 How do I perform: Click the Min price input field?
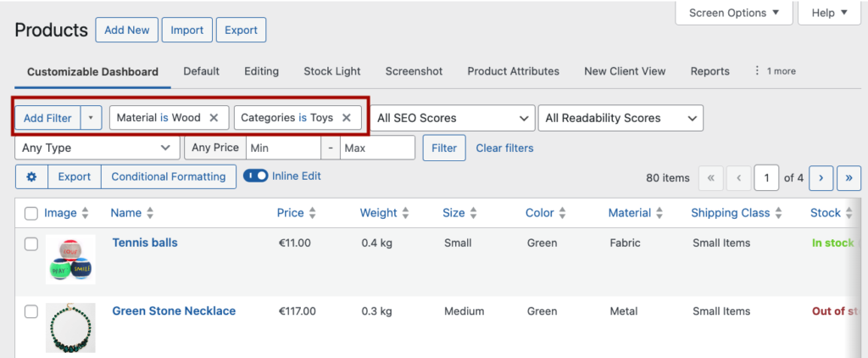(283, 148)
